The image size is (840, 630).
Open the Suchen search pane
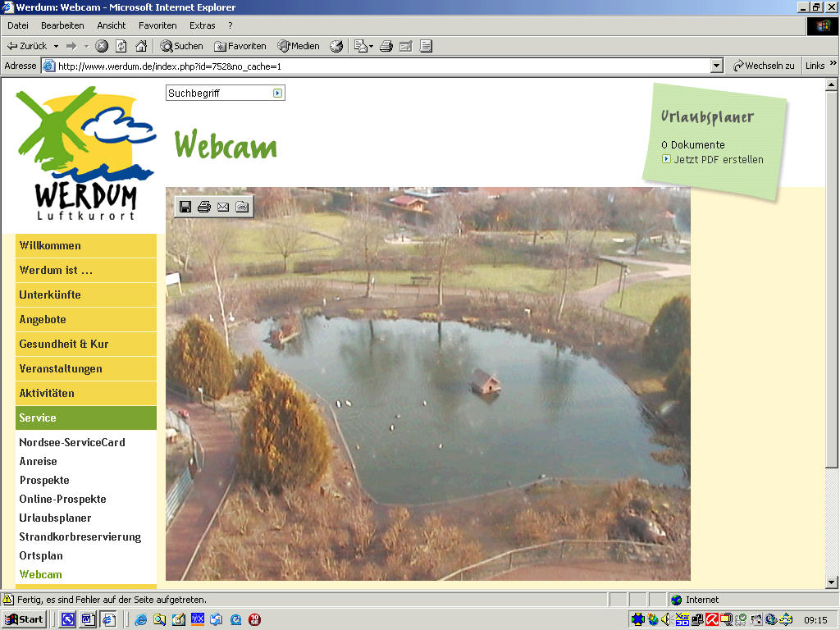point(181,46)
